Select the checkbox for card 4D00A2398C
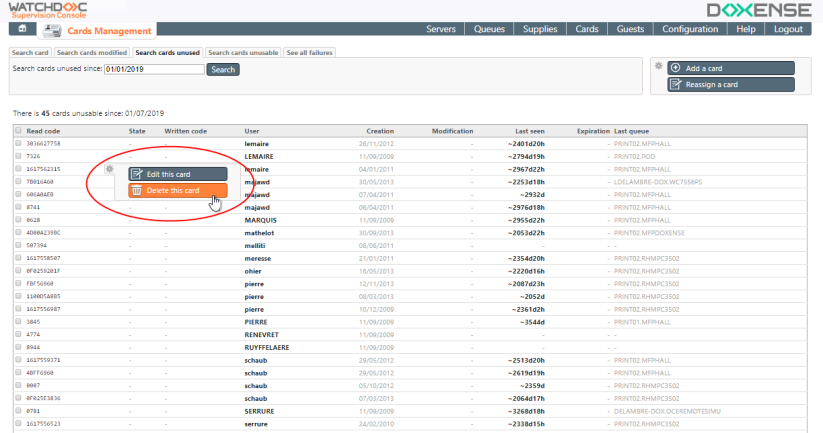823x433 pixels. (18, 232)
